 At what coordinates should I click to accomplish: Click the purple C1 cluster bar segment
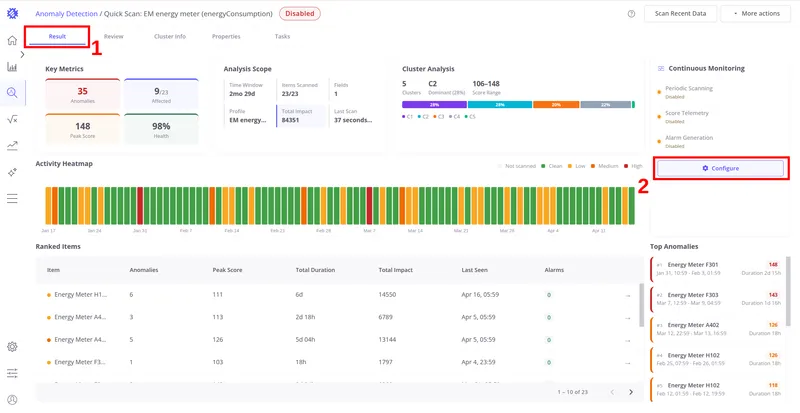434,105
